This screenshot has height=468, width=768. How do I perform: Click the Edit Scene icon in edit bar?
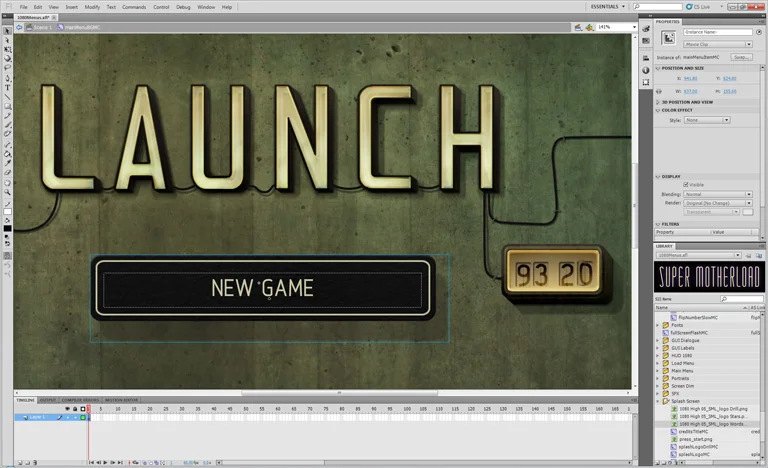(578, 27)
